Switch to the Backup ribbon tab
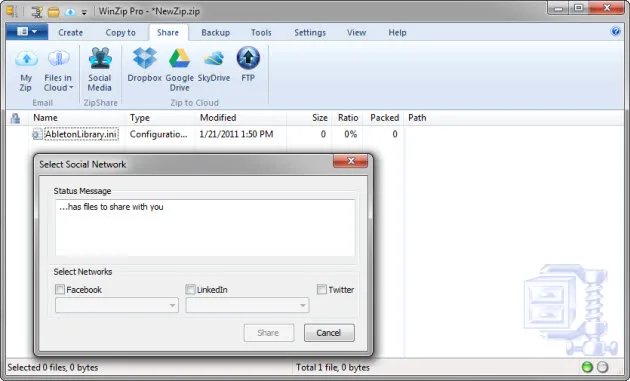 click(x=216, y=33)
